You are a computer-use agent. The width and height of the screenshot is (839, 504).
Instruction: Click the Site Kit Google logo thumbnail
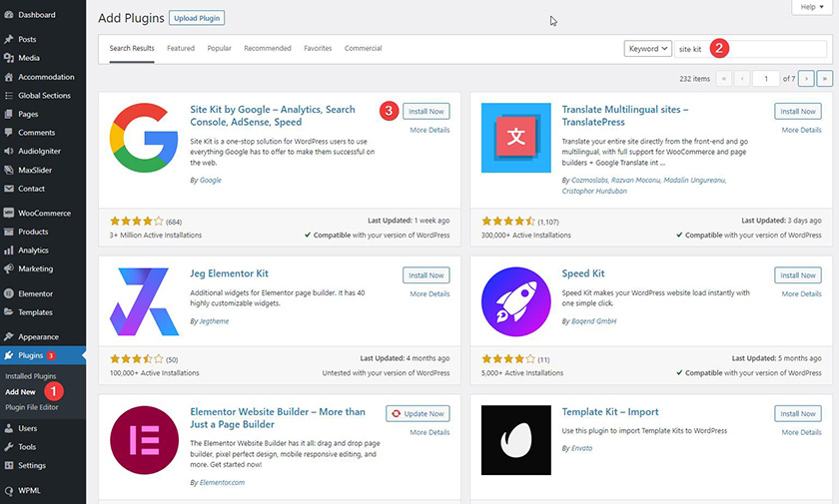[x=144, y=138]
